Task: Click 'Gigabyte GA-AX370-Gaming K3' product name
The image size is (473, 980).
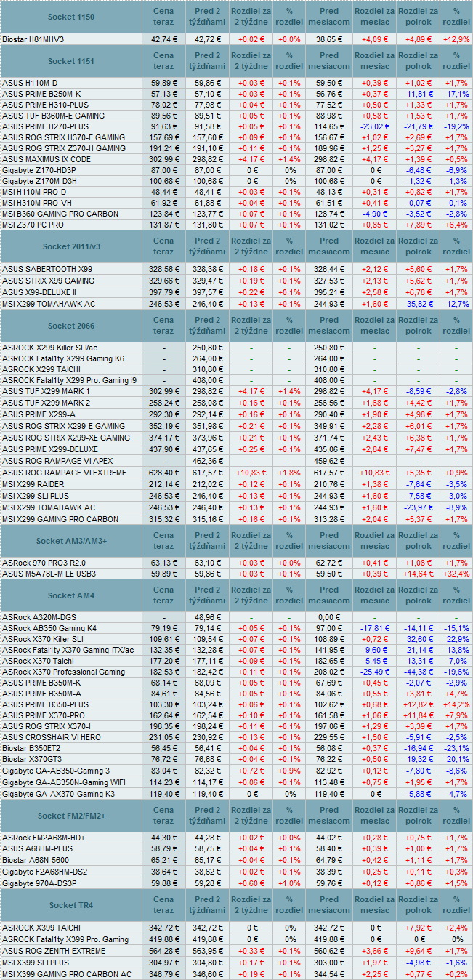Action: pos(59,794)
